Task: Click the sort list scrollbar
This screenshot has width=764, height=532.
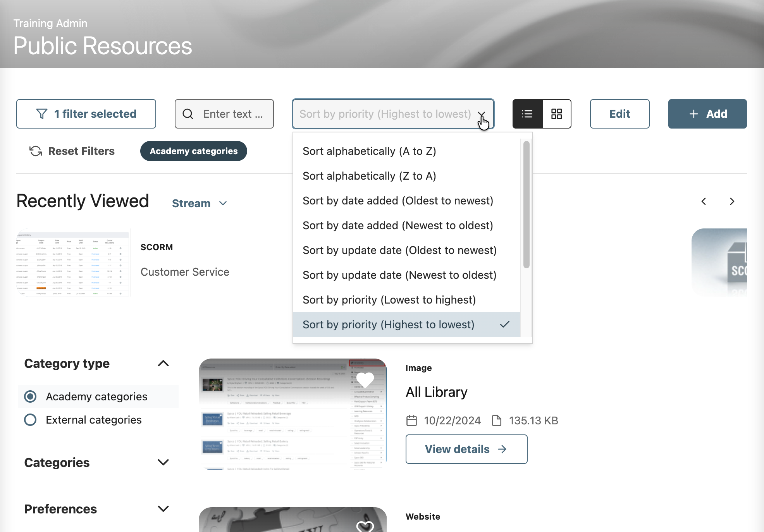Action: click(x=526, y=204)
